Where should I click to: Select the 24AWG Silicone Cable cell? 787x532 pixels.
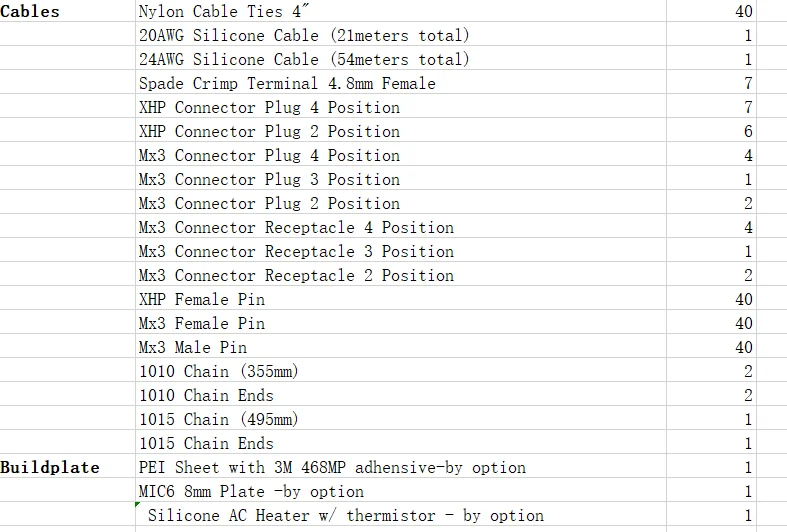304,60
